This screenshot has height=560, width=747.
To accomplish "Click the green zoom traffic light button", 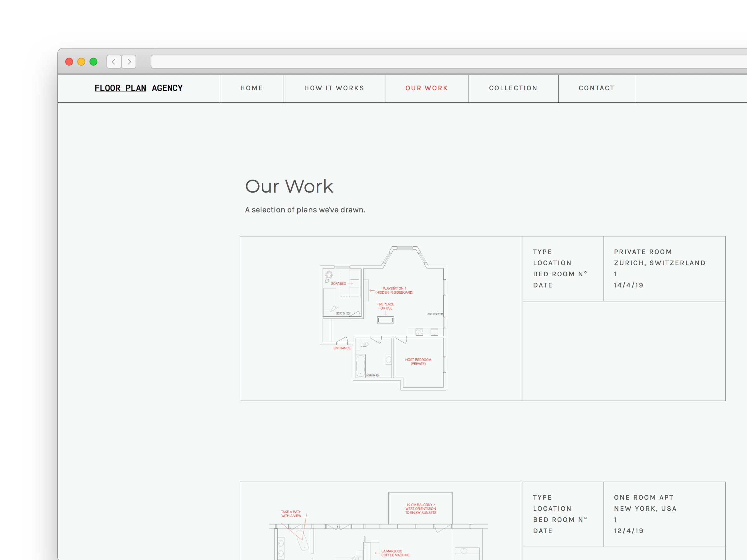I will pos(94,61).
